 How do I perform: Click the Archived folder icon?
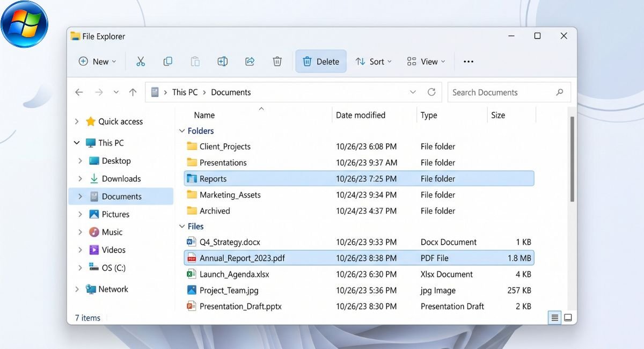click(192, 211)
